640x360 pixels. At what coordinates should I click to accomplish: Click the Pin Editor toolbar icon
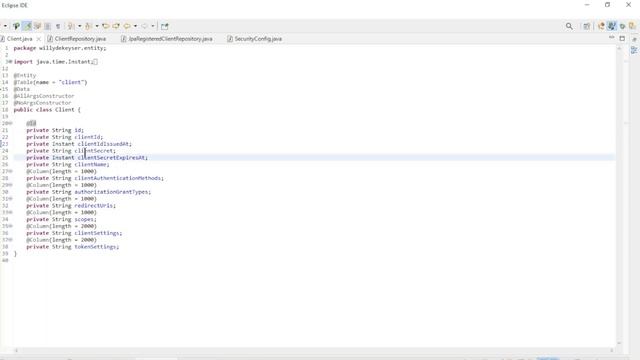coord(164,26)
